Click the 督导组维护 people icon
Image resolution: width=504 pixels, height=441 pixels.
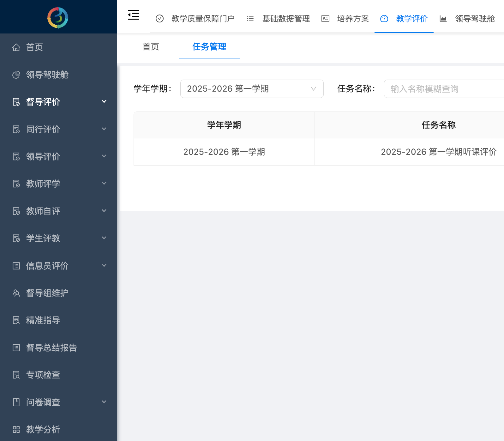16,293
